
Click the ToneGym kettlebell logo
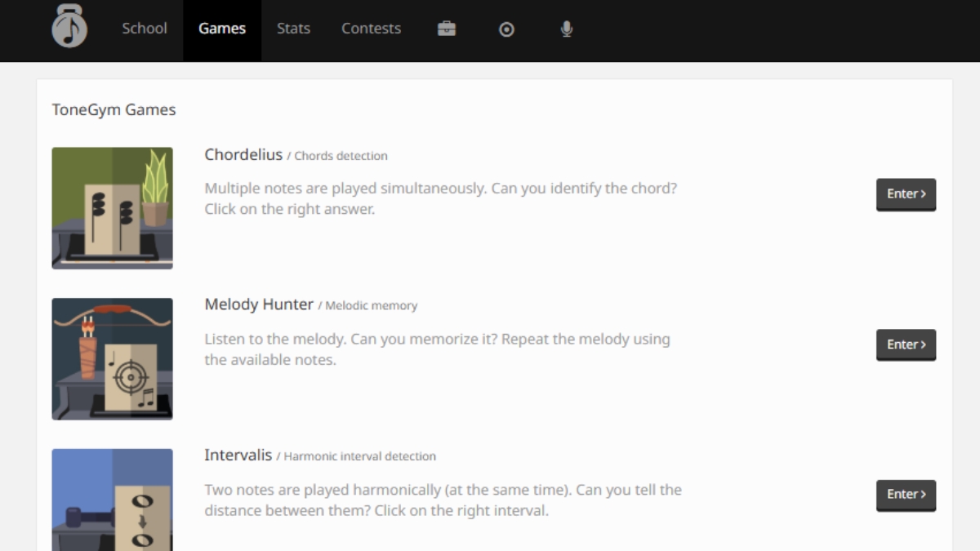(x=69, y=25)
